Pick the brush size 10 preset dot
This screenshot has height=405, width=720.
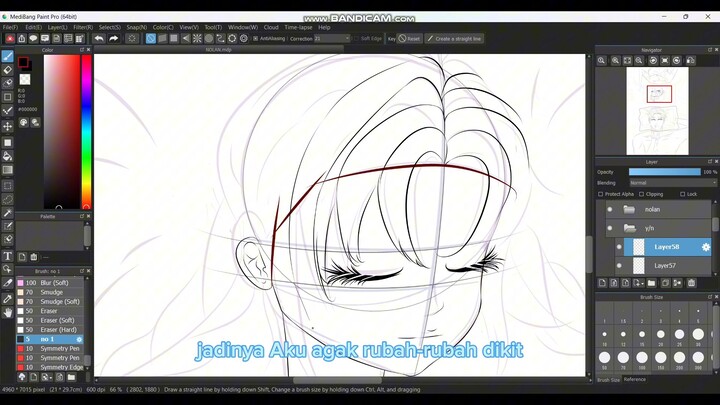point(604,334)
